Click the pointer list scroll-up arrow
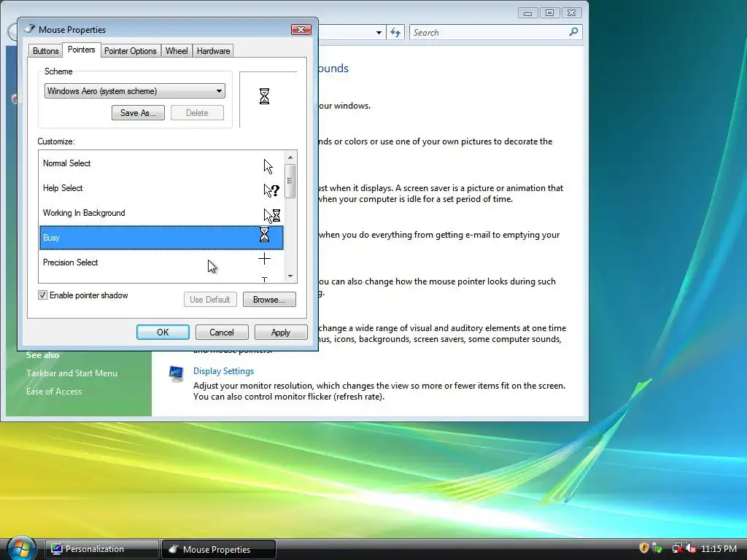The height and width of the screenshot is (560, 747). point(290,157)
